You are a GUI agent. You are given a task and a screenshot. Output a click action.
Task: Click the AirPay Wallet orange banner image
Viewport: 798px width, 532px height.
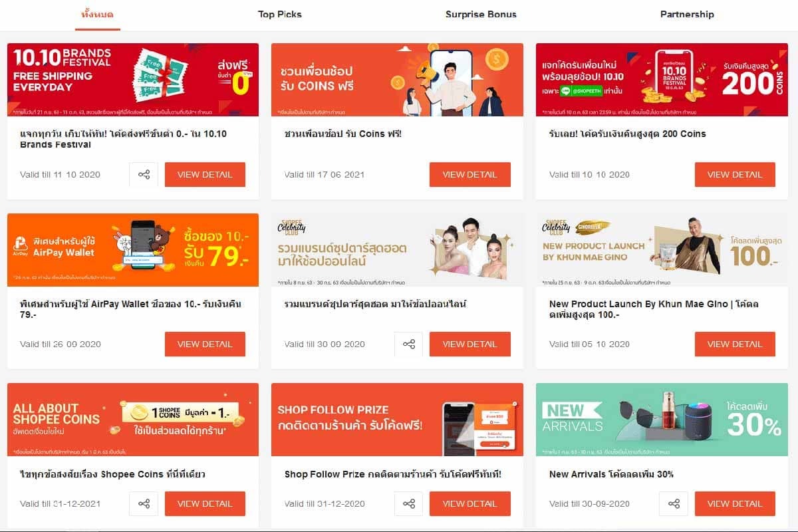pyautogui.click(x=133, y=250)
